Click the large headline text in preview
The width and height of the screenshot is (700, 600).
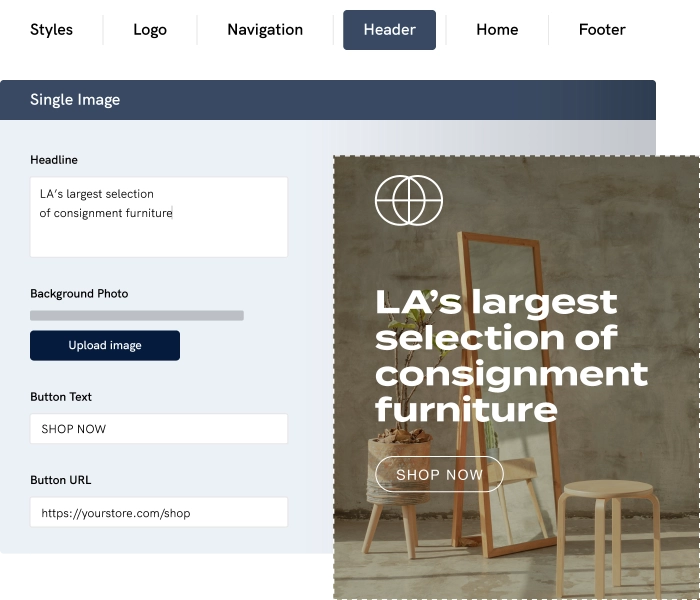tap(510, 354)
